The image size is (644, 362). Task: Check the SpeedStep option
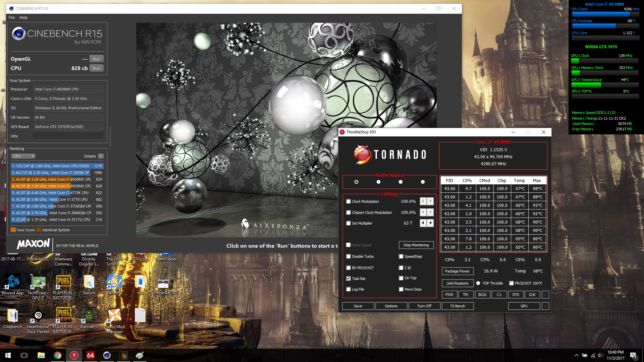(x=401, y=256)
